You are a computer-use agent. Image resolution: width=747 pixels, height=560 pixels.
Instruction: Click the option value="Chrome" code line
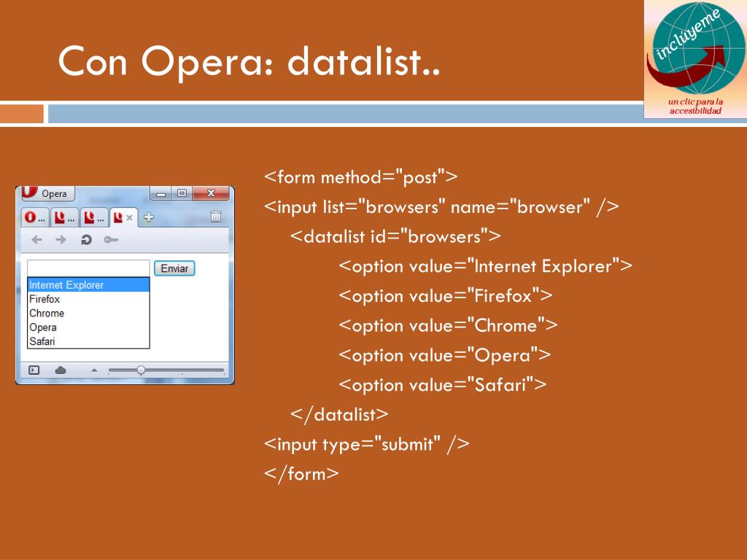click(448, 326)
